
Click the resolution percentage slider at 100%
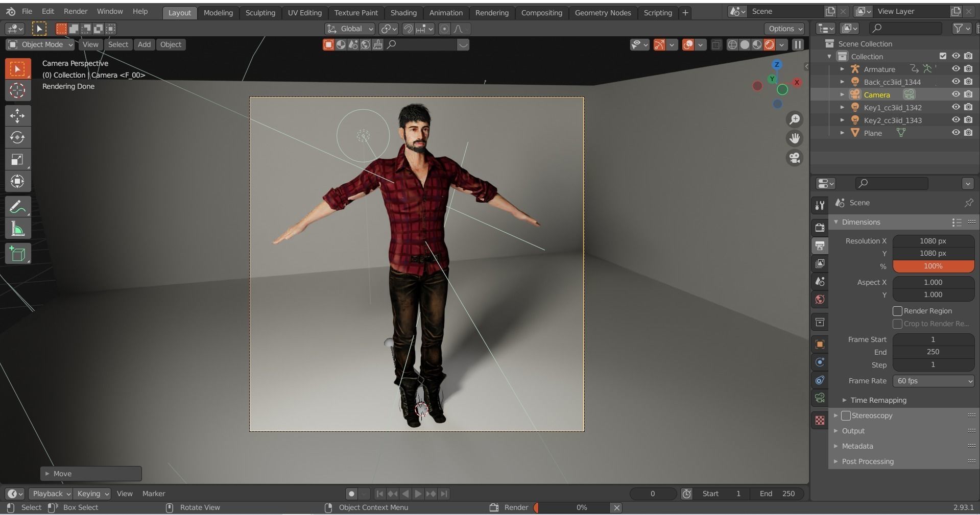[x=933, y=266]
